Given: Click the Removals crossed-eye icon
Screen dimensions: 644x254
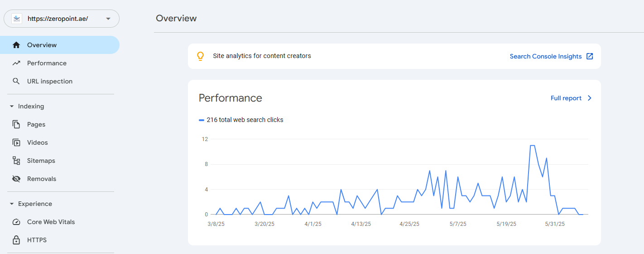Looking at the screenshot, I should pos(16,179).
